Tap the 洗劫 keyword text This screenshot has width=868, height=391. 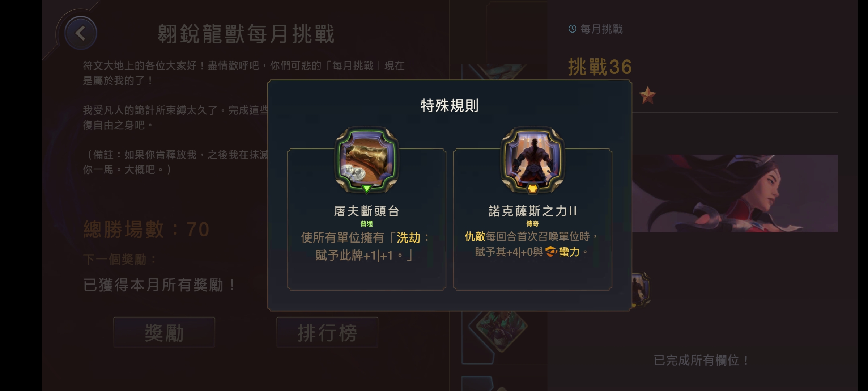(x=409, y=238)
